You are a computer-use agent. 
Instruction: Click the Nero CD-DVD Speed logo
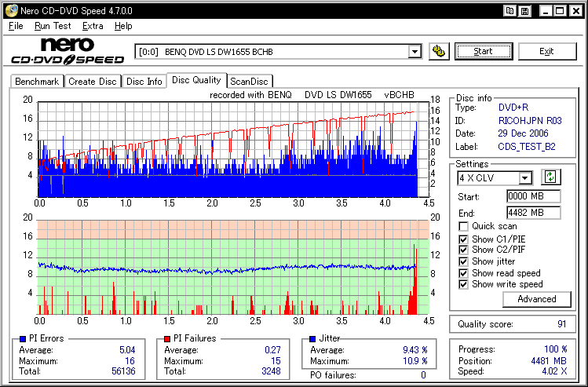tap(67, 51)
